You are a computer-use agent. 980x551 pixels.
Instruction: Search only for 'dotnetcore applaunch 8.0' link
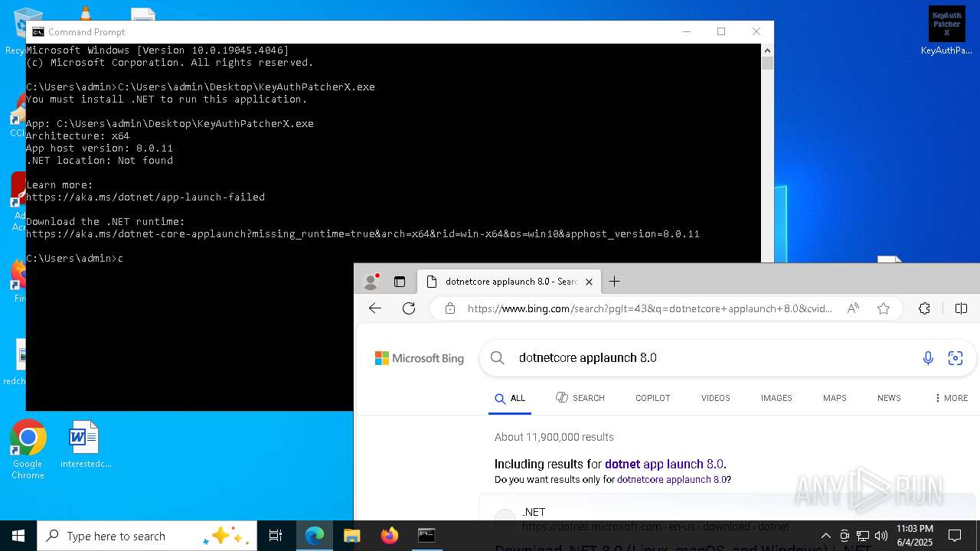672,480
